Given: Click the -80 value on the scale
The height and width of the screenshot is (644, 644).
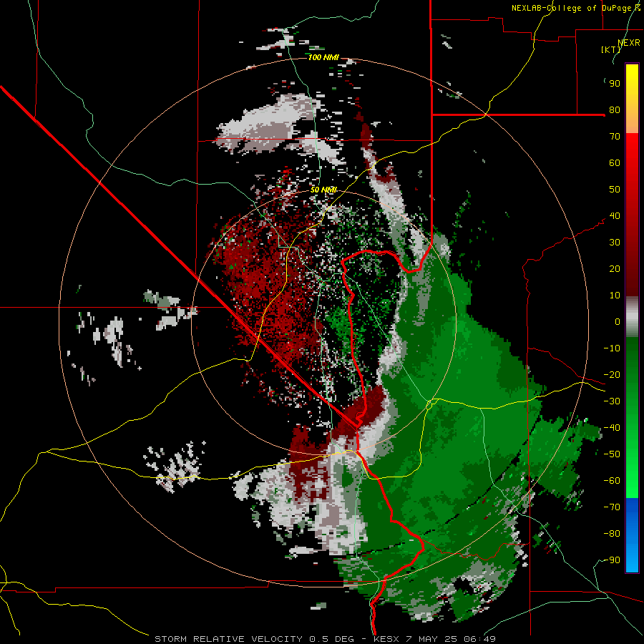Looking at the screenshot, I should (x=612, y=534).
